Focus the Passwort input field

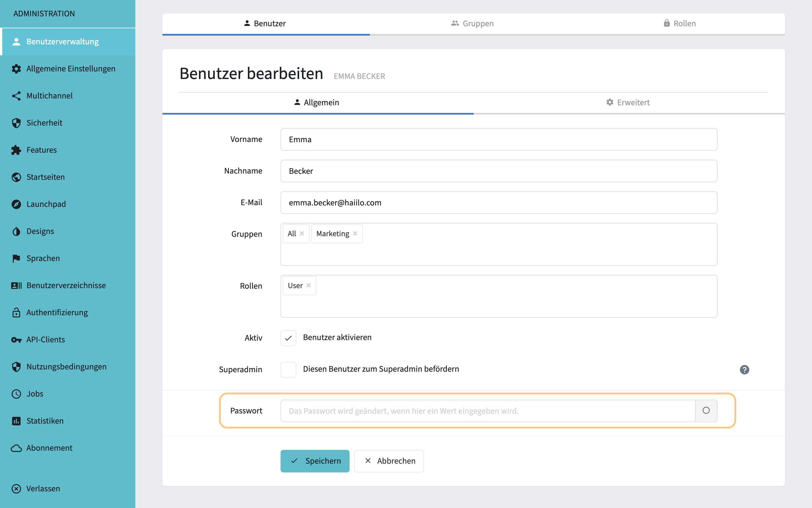pyautogui.click(x=487, y=411)
